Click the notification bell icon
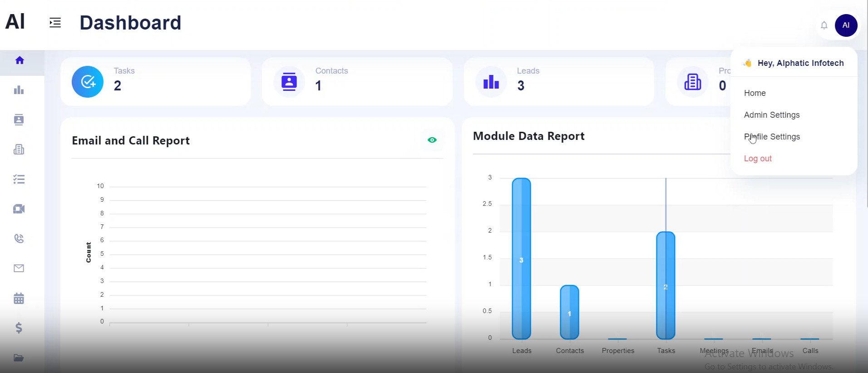Screen dimensions: 868x373 824,25
